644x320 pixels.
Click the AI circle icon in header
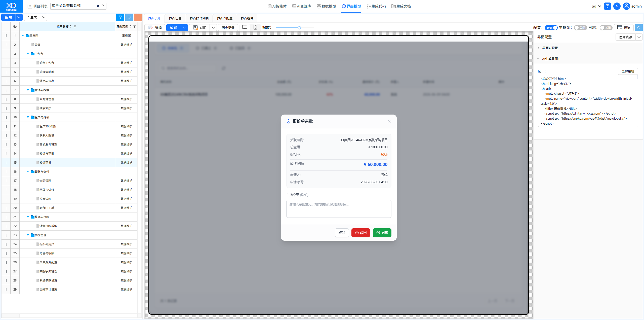(x=617, y=6)
